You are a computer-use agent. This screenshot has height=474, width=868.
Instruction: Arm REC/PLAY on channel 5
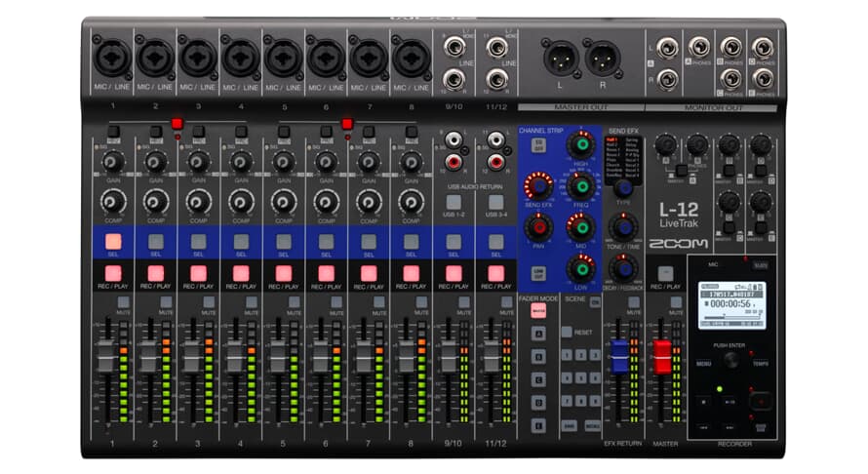pos(284,273)
